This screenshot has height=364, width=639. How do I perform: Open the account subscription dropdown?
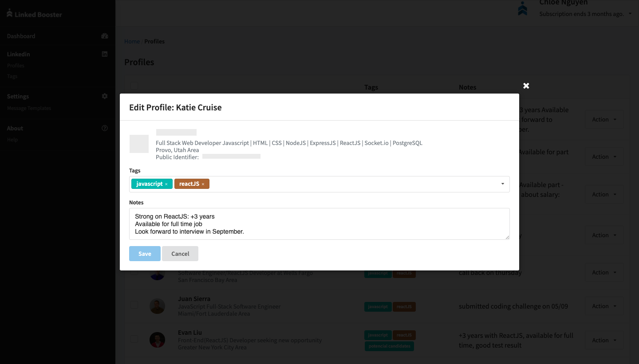pyautogui.click(x=630, y=14)
